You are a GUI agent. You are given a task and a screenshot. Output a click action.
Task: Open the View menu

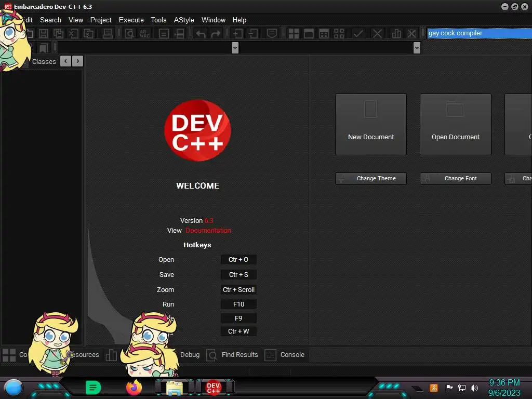(x=76, y=20)
